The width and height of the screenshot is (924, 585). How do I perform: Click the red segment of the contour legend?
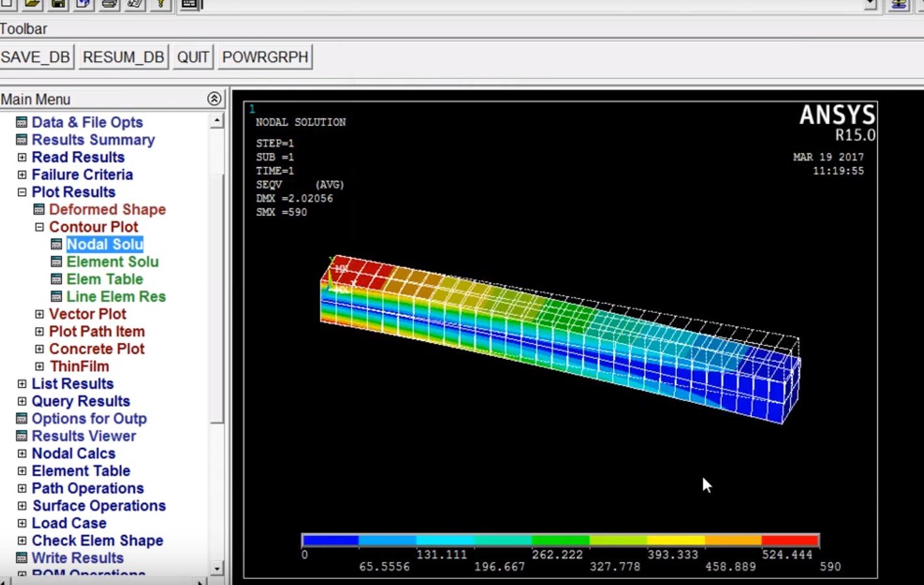pos(790,540)
